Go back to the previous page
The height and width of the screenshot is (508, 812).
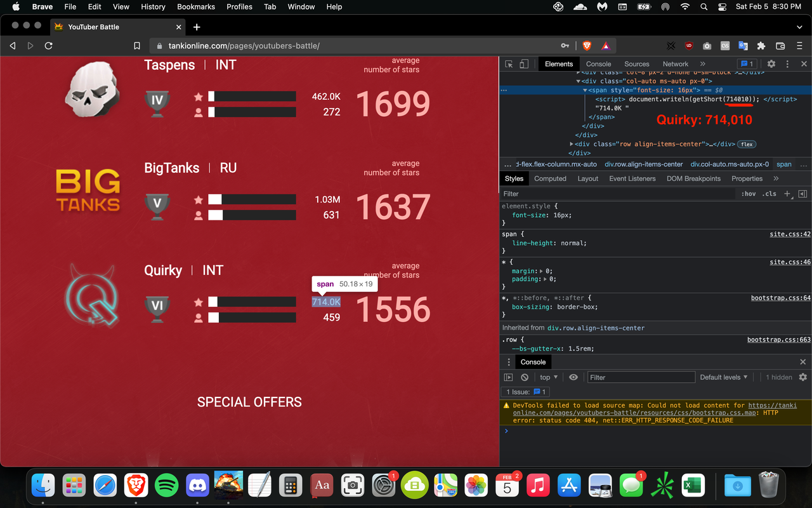pyautogui.click(x=13, y=46)
